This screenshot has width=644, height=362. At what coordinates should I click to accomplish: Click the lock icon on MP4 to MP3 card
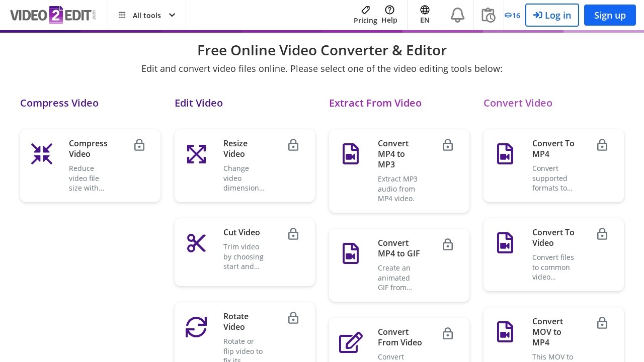tap(448, 145)
